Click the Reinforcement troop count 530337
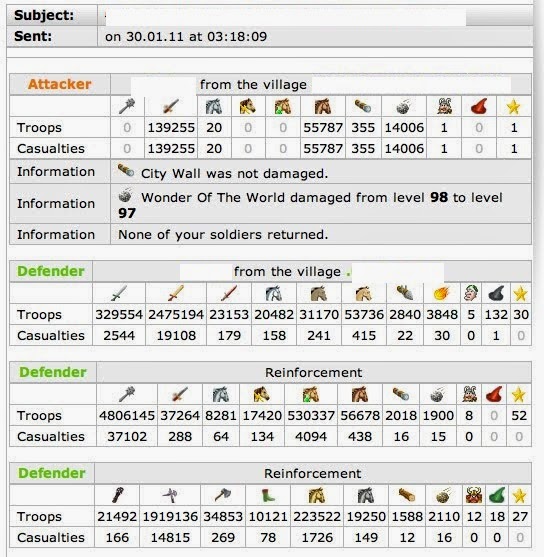Screen dimensions: 544x557 (311, 416)
